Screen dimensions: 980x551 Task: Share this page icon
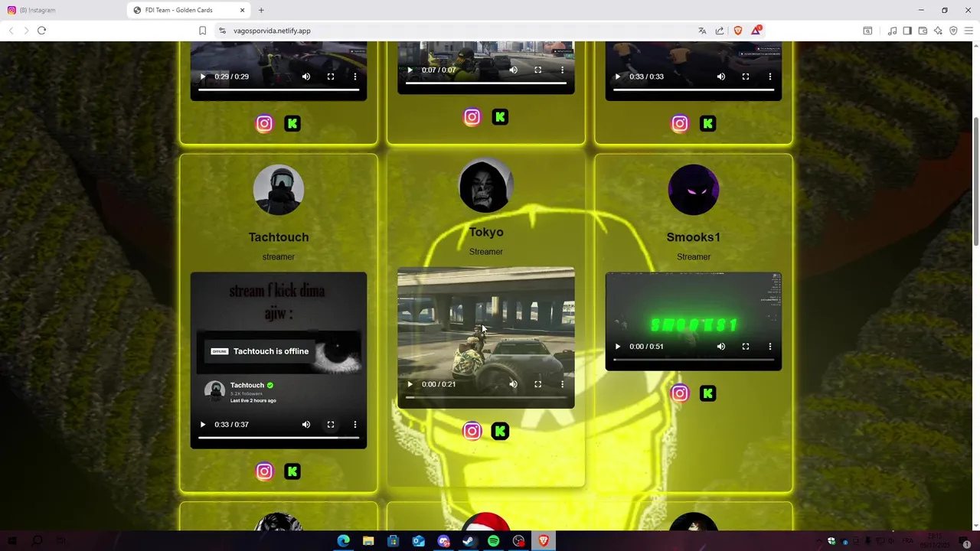720,31
